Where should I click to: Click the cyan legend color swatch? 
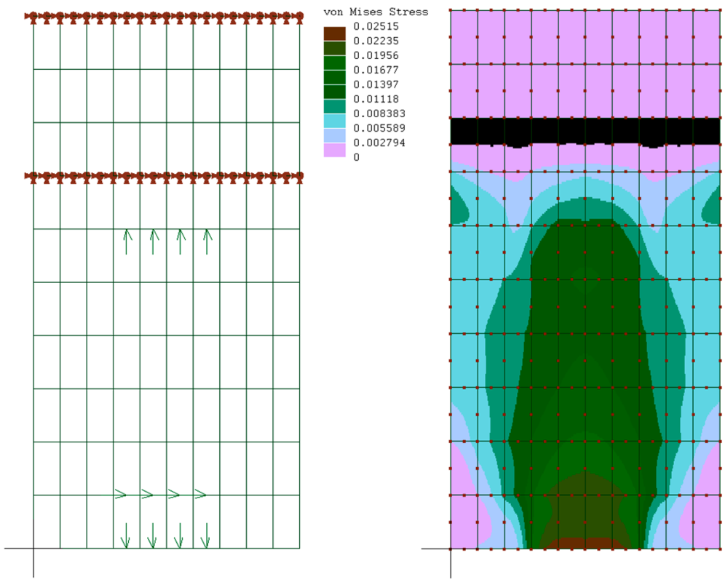(x=335, y=121)
